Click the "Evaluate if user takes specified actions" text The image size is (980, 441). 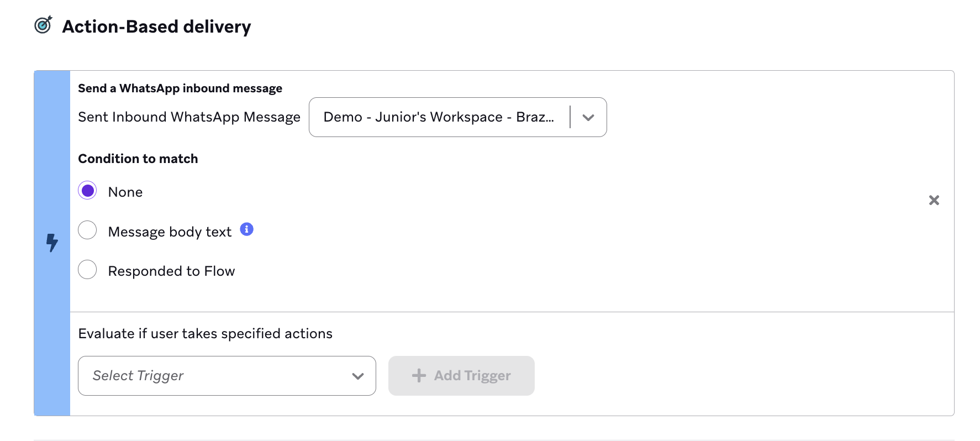pyautogui.click(x=205, y=334)
